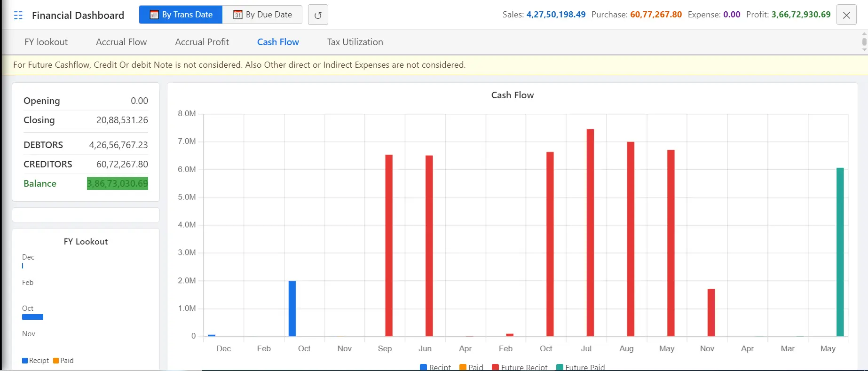
Task: Click the Dec label in FY Lookout
Action: (x=28, y=257)
